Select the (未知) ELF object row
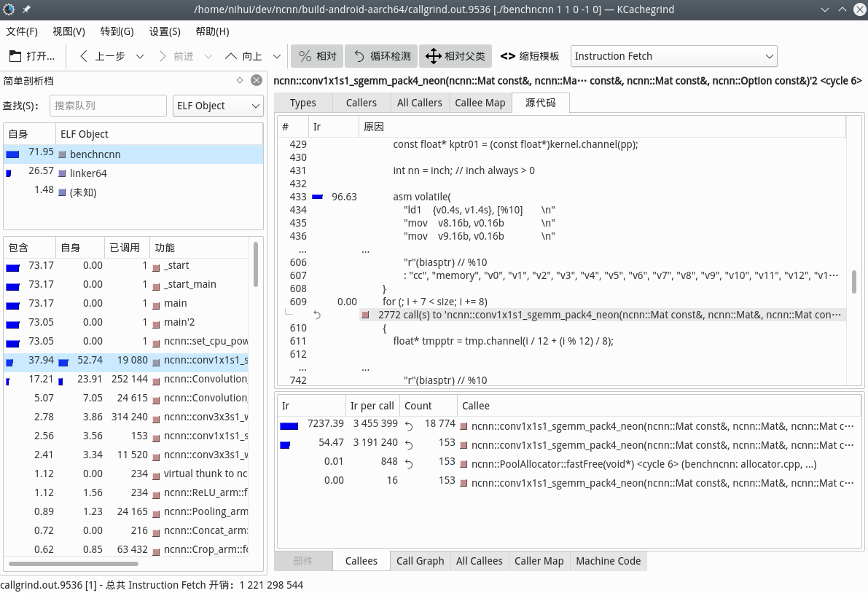The width and height of the screenshot is (868, 593). pyautogui.click(x=133, y=192)
